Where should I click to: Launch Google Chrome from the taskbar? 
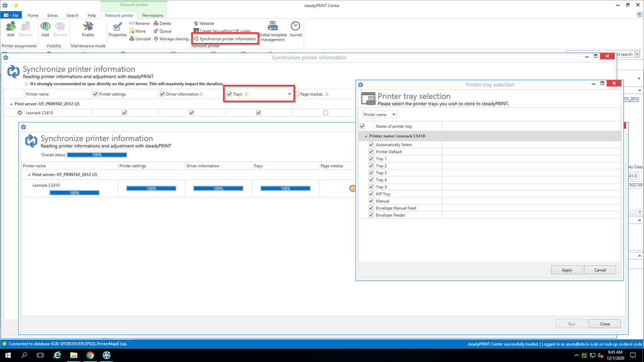(90, 355)
